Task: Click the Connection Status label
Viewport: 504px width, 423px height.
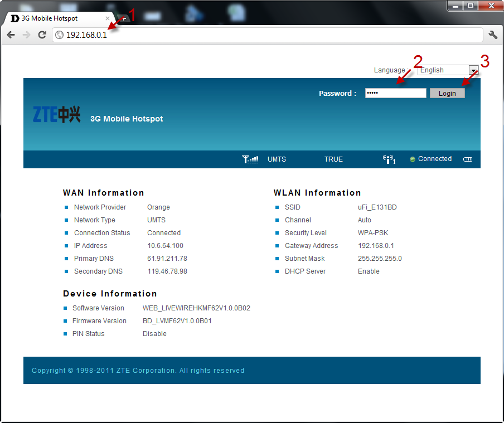Action: 102,233
